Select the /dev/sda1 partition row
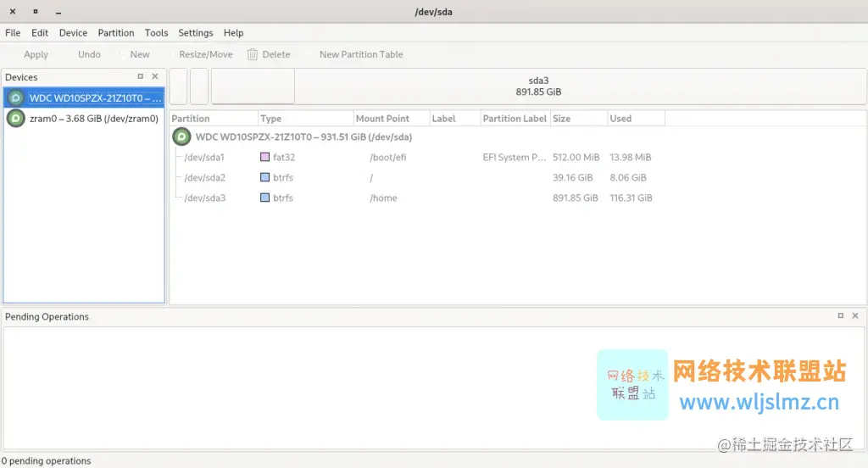 click(418, 158)
